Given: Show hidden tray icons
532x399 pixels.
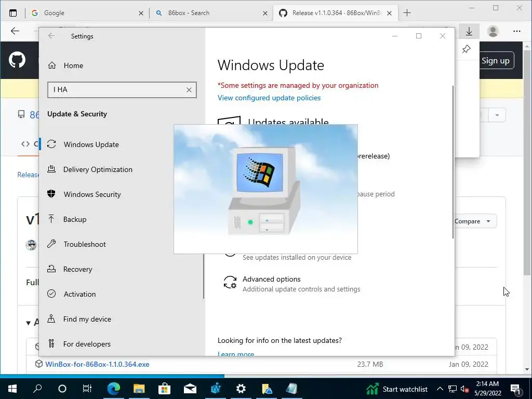Looking at the screenshot, I should (x=440, y=389).
